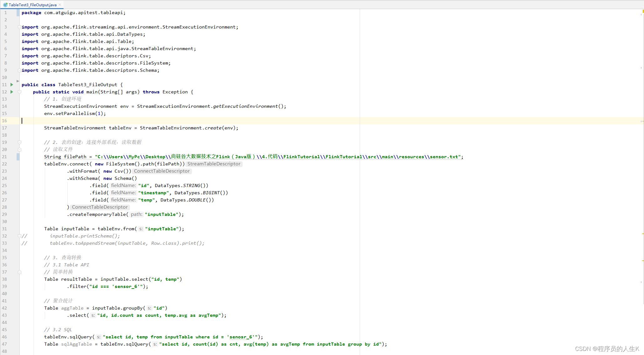Click the yellow inspection status indicator
This screenshot has width=644, height=355.
coord(642,12)
